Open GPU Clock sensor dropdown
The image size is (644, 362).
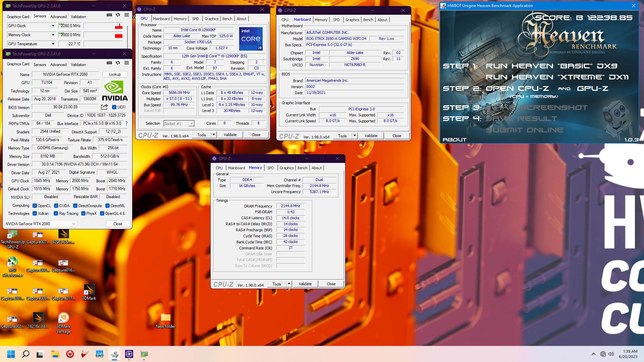tap(53, 26)
